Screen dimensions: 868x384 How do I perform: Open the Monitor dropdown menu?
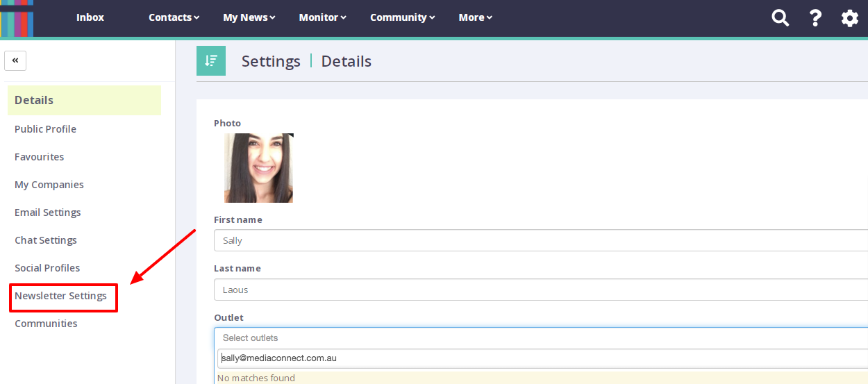(322, 17)
